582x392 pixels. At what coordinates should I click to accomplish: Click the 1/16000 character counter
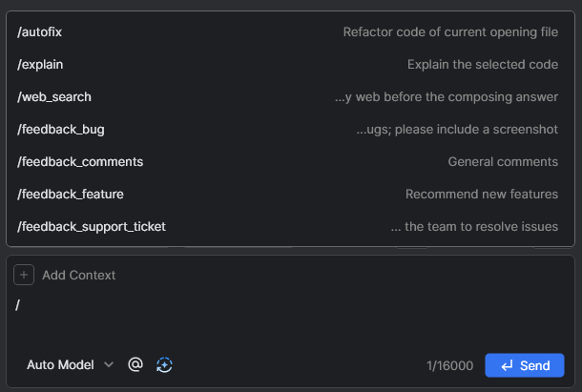coord(449,365)
